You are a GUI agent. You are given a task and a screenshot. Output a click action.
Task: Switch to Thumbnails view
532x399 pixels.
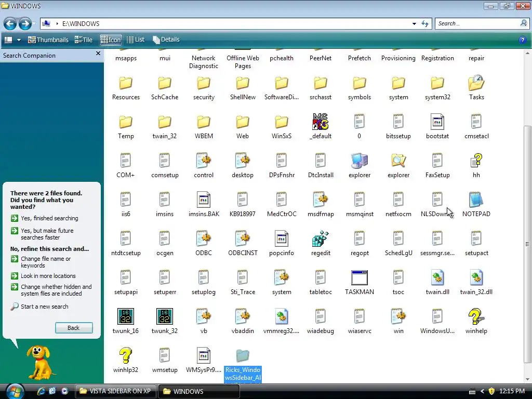click(48, 39)
